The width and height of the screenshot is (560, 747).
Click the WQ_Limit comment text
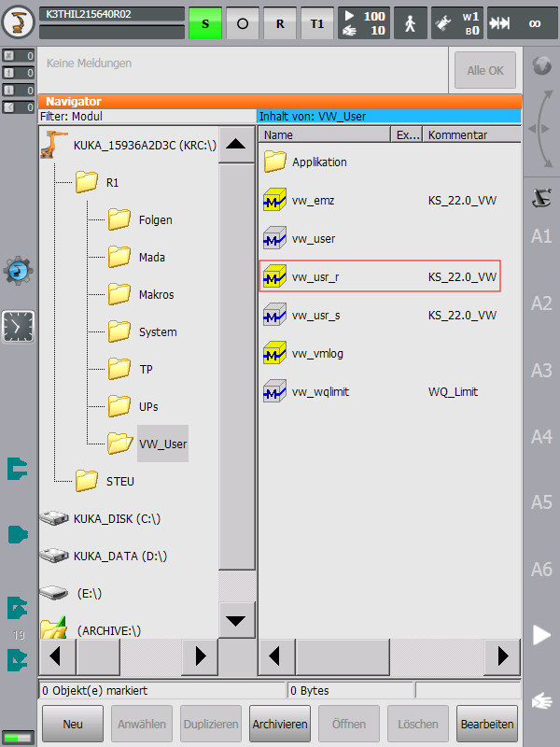coord(453,392)
